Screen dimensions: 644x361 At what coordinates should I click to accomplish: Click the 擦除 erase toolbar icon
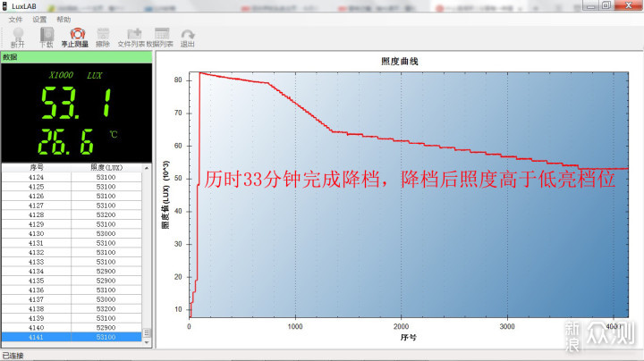pos(103,38)
